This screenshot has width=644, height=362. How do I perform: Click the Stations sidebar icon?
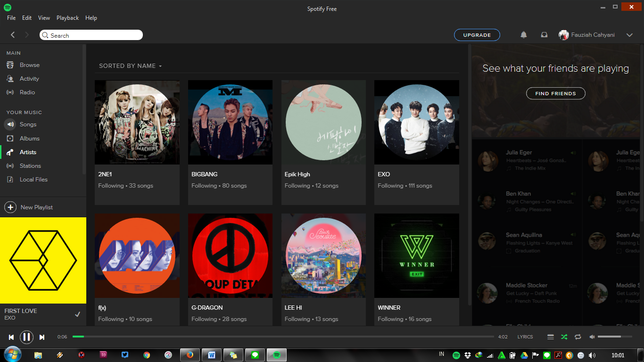click(10, 166)
